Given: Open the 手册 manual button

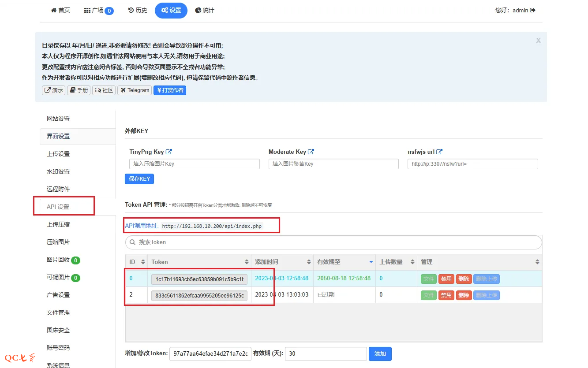Looking at the screenshot, I should tap(79, 90).
